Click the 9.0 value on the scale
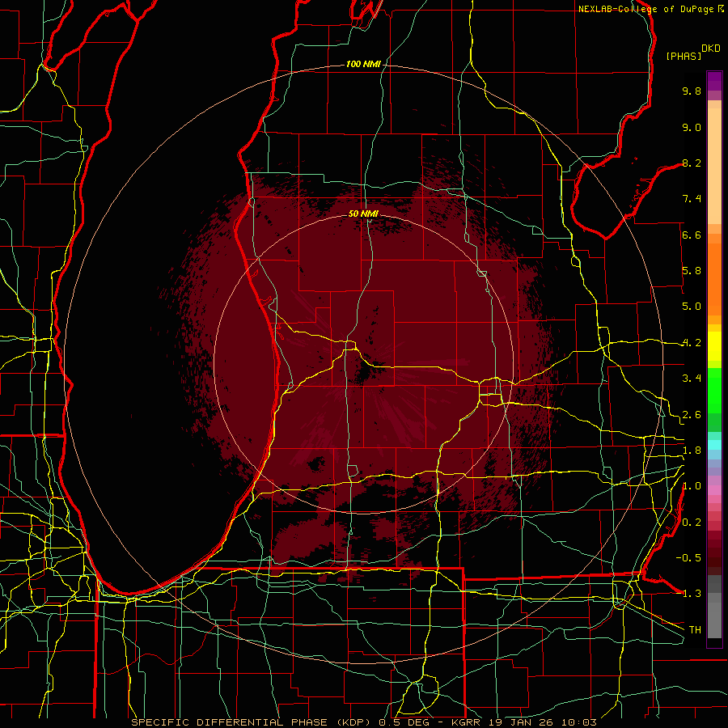 (x=692, y=127)
